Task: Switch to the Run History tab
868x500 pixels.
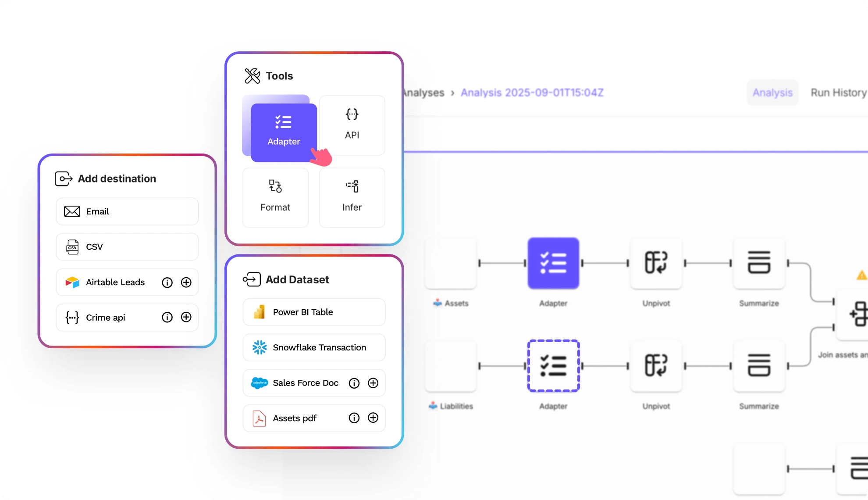Action: click(x=838, y=93)
